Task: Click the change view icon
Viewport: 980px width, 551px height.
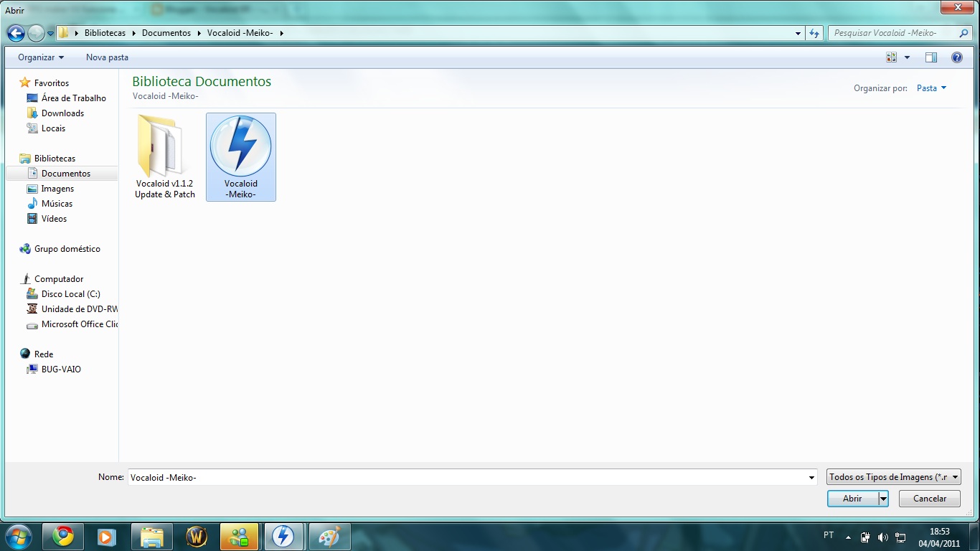Action: pyautogui.click(x=892, y=57)
